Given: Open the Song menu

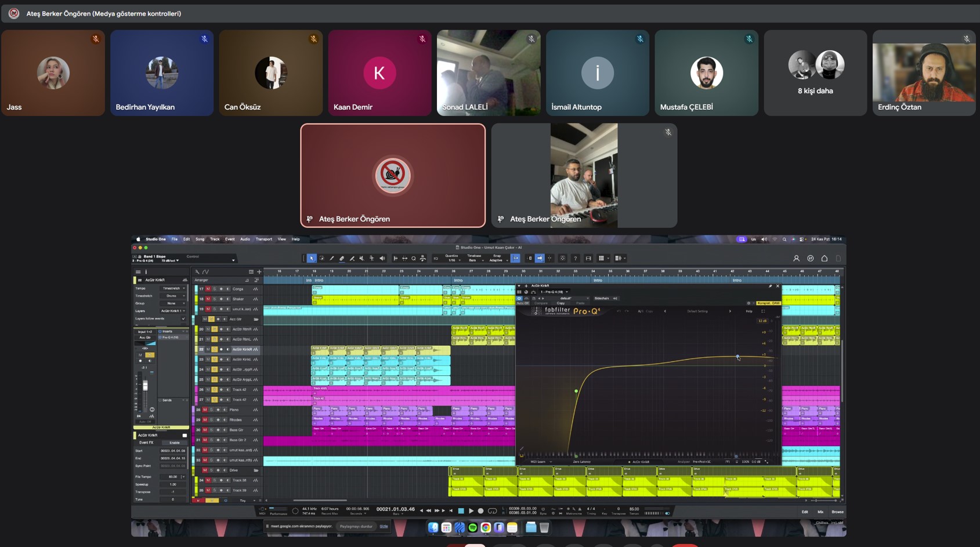Looking at the screenshot, I should pyautogui.click(x=200, y=239).
